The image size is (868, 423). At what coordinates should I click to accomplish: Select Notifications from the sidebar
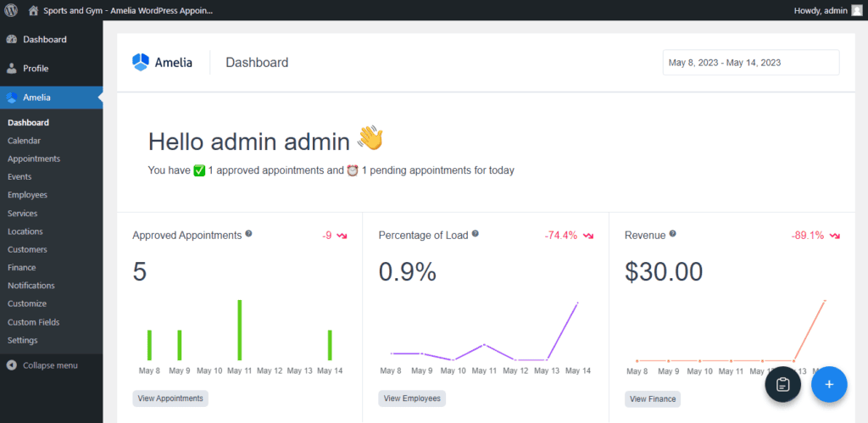click(31, 286)
